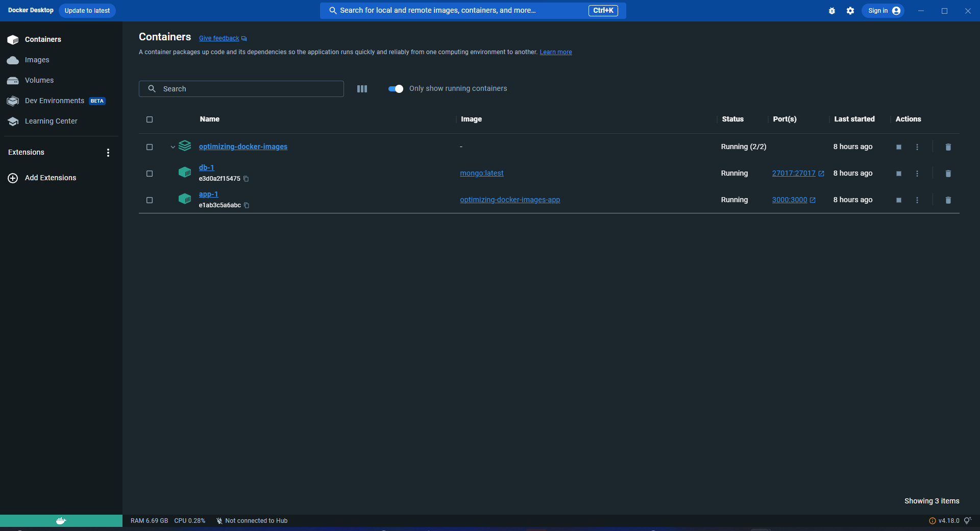Click the whale icon in bottom status bar

61,521
